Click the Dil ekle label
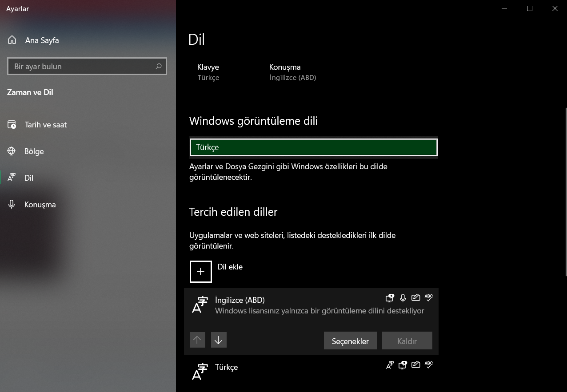The image size is (567, 392). (x=230, y=267)
